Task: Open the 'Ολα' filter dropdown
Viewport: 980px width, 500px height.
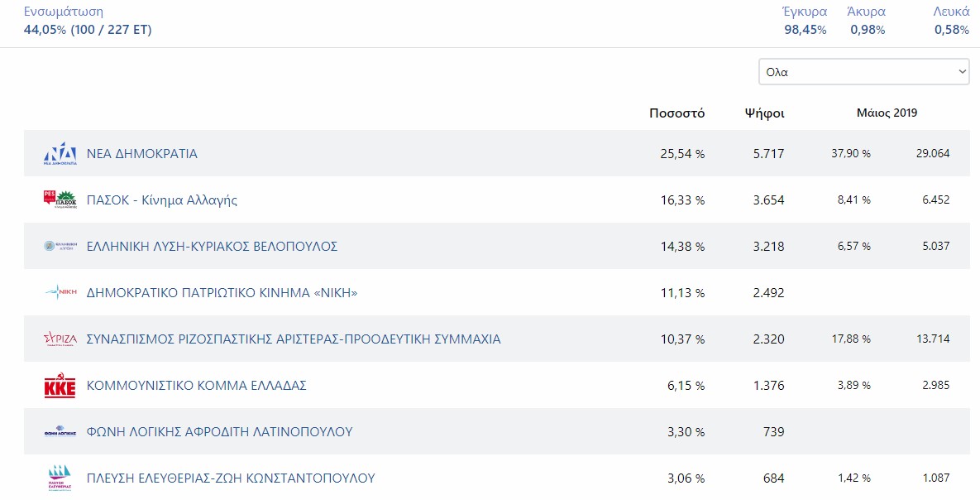Action: (864, 72)
